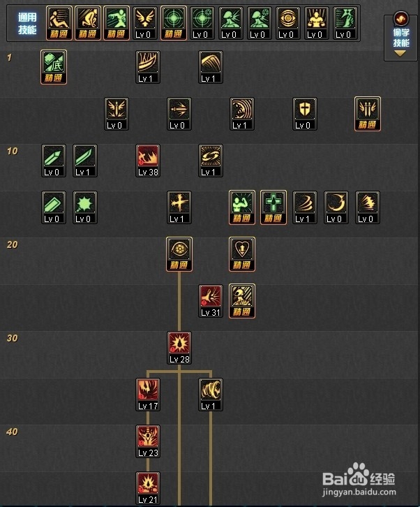Click the 通用技能 label
This screenshot has width=420, height=507.
(x=27, y=23)
